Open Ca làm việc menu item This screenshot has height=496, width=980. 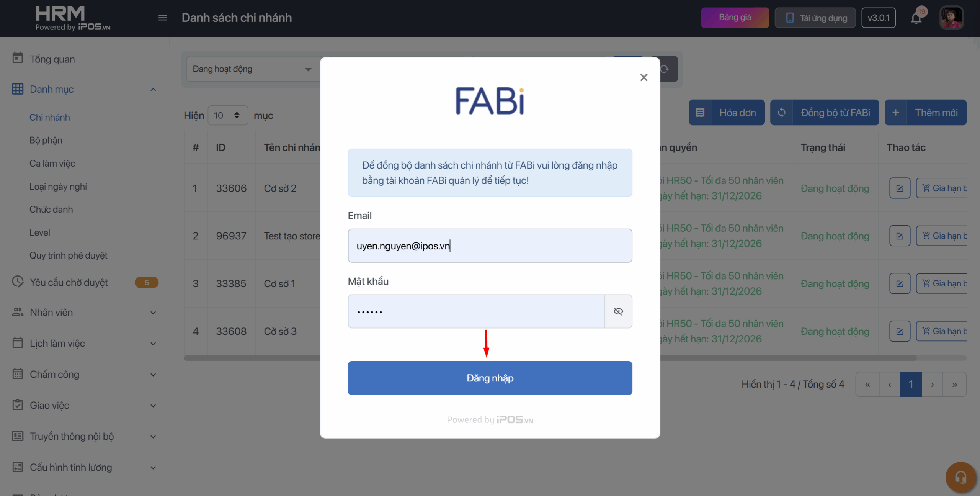tap(52, 163)
